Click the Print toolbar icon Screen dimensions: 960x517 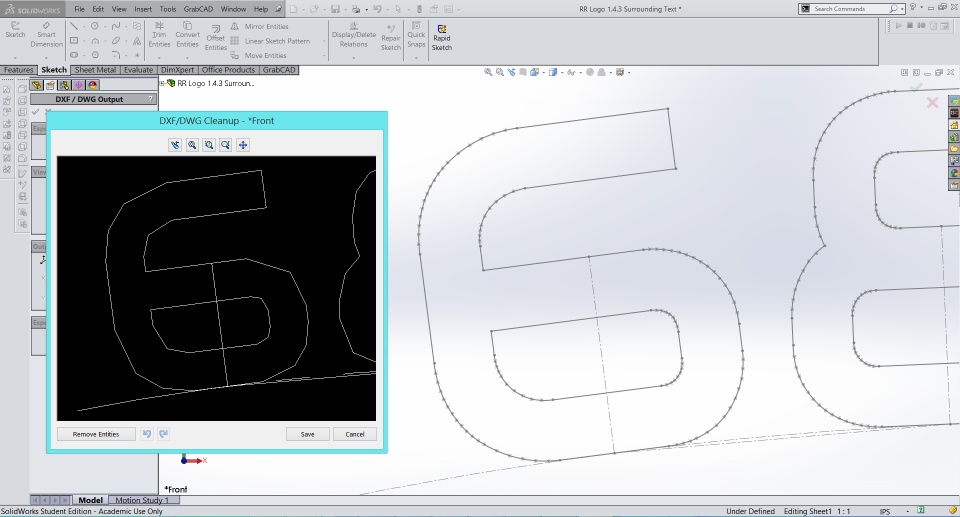356,9
